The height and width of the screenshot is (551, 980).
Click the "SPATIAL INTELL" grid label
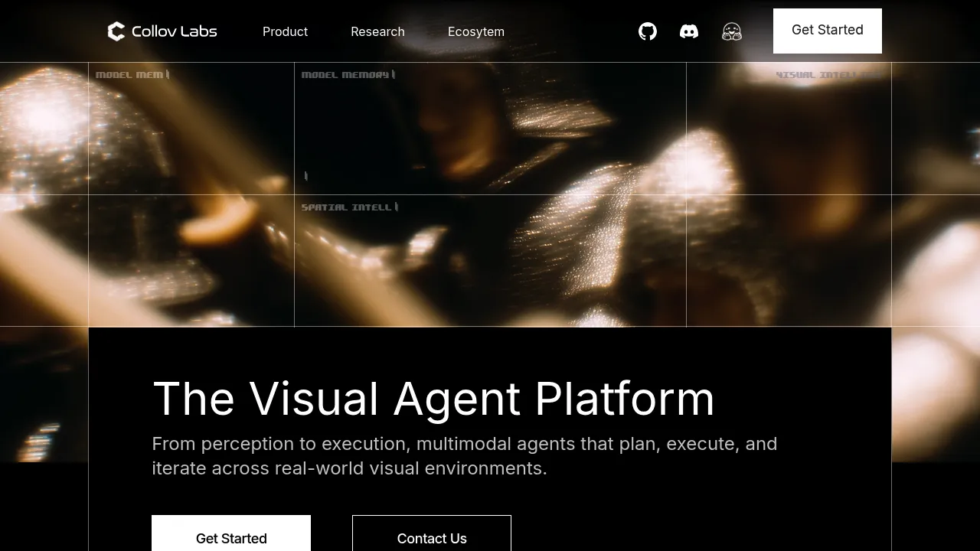pos(349,207)
